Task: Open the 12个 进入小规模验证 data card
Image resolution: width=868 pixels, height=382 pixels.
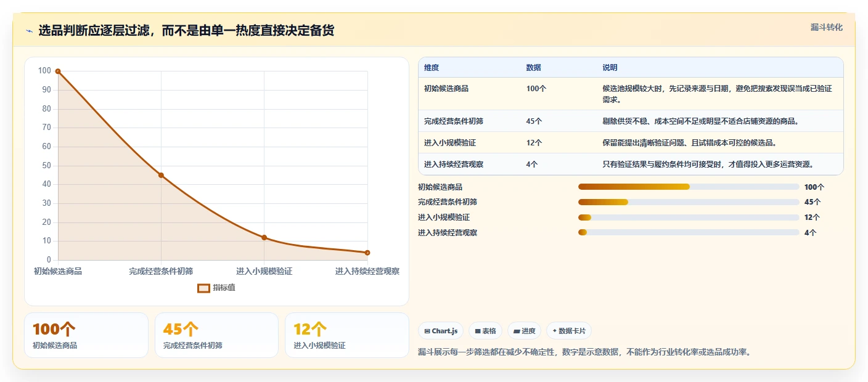Action: coord(347,335)
